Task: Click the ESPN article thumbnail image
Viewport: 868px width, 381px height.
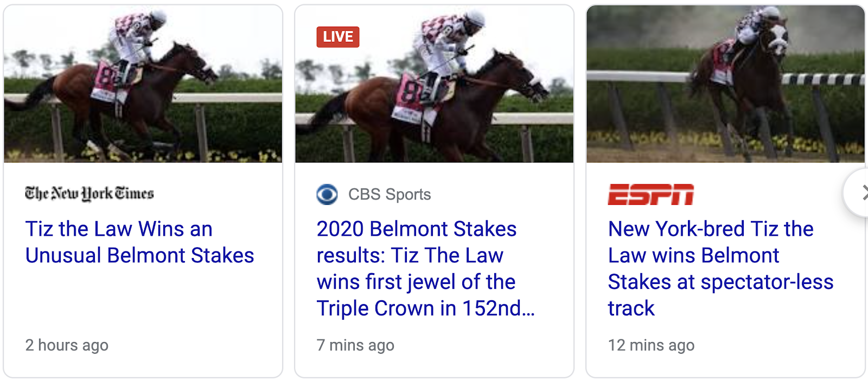Action: pyautogui.click(x=725, y=84)
